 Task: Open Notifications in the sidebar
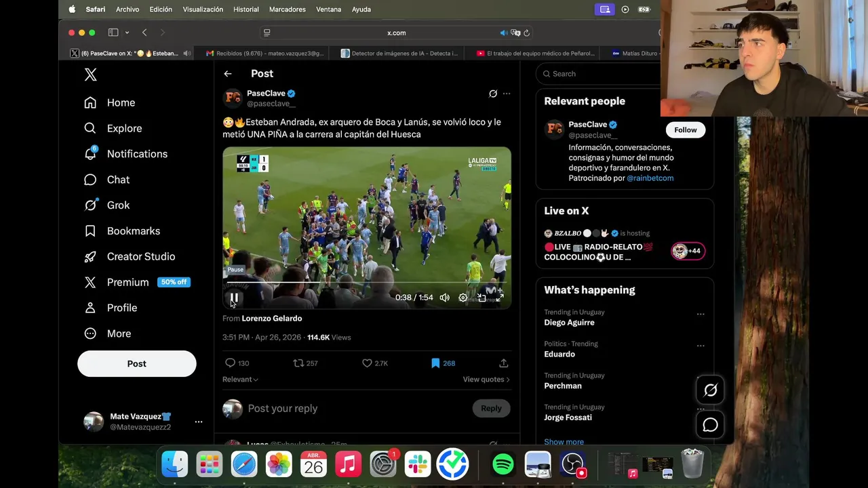(x=125, y=154)
